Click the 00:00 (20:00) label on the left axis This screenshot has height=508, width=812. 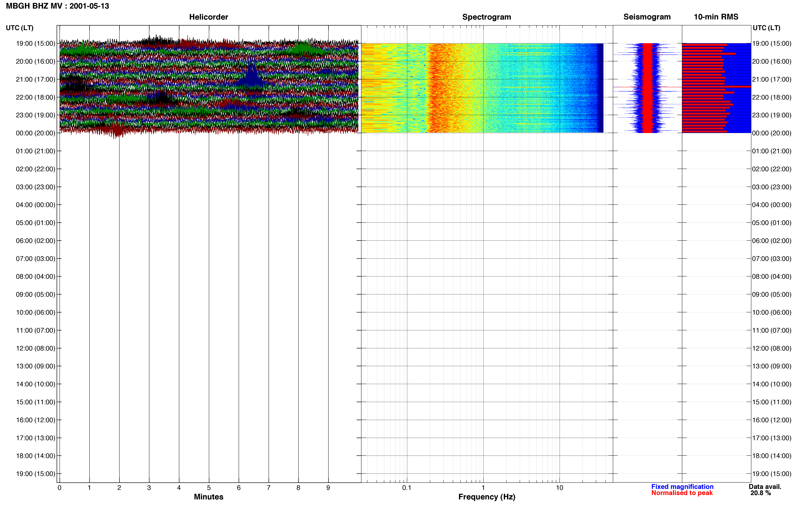36,133
